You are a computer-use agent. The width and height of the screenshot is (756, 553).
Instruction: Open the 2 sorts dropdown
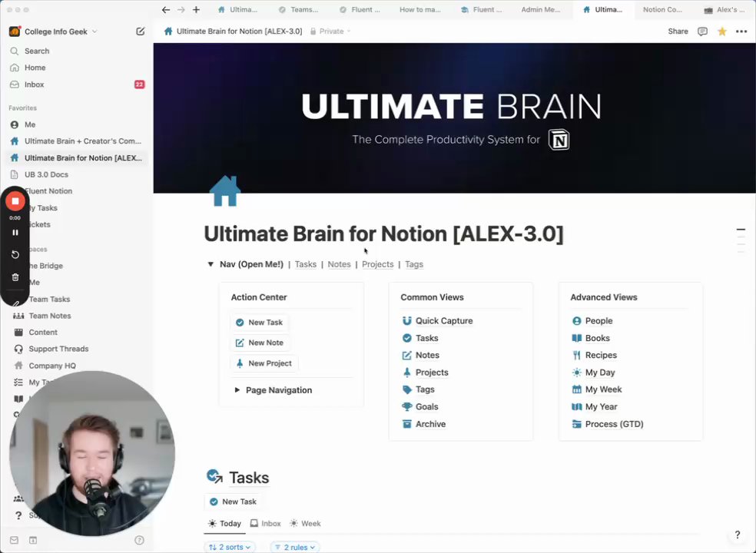point(230,547)
